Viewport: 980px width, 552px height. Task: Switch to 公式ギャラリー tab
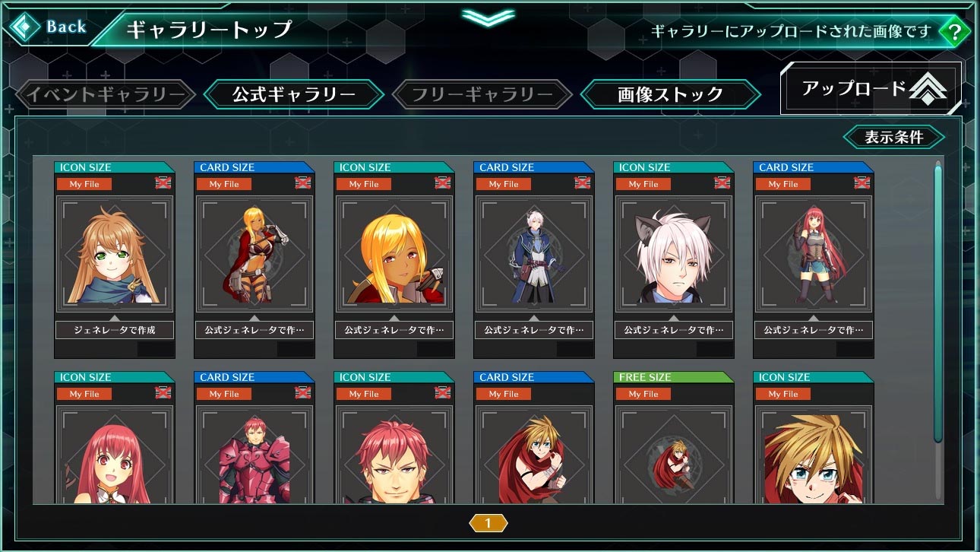[294, 95]
